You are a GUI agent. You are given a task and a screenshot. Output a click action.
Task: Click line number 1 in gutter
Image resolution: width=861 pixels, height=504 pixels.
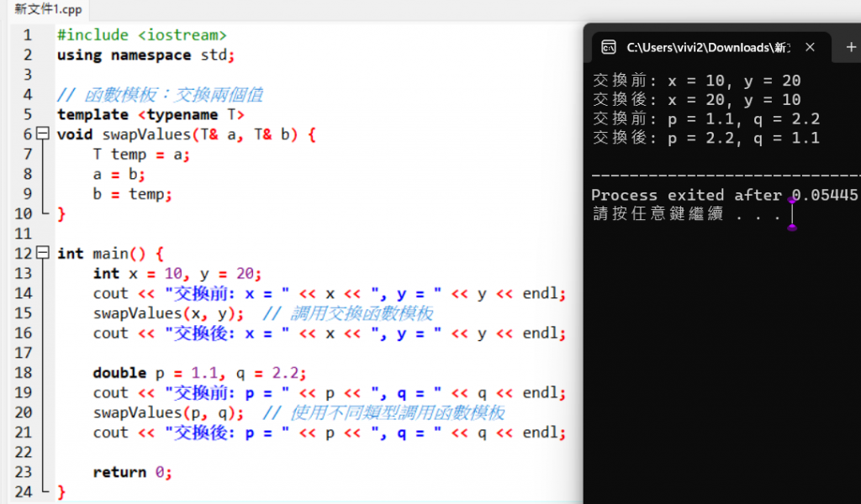coord(28,35)
